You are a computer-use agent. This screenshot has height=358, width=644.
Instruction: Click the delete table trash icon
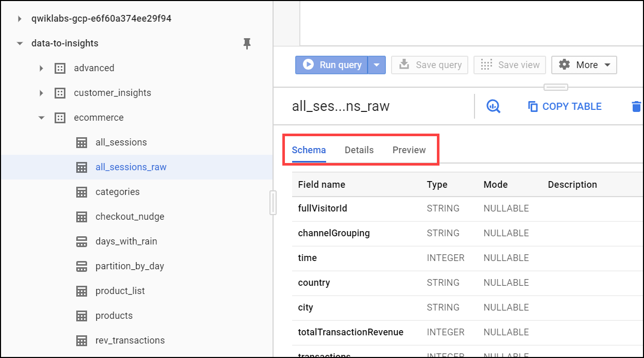tap(636, 107)
